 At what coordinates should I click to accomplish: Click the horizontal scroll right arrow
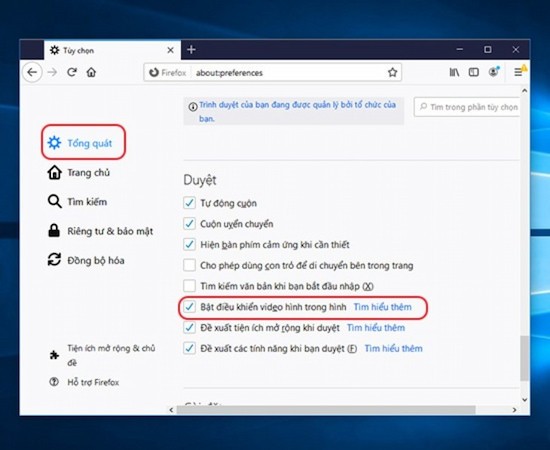(x=514, y=410)
